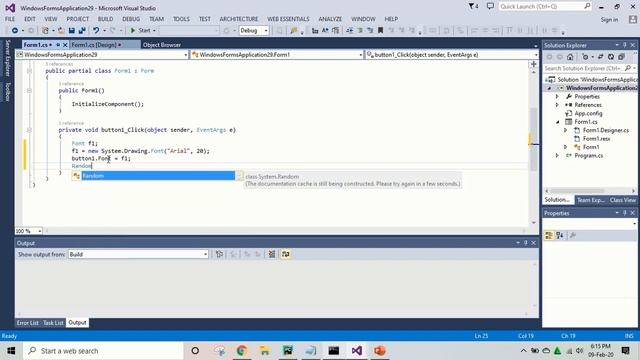Collapse the Form1.cs node in Solution Explorer

[558, 122]
